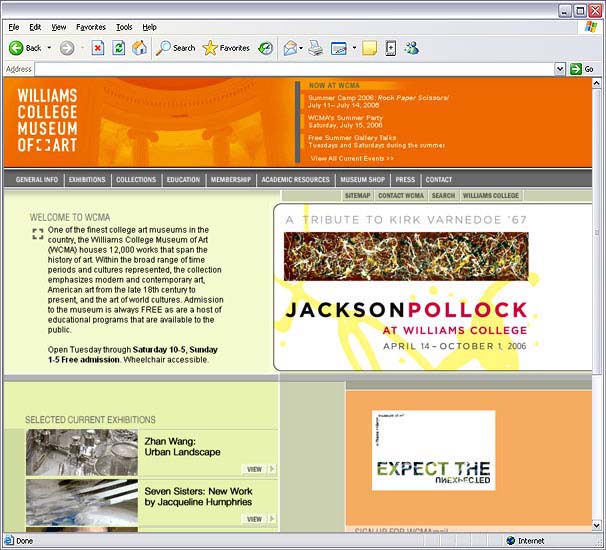Click the Internet zone globe icon

(511, 540)
